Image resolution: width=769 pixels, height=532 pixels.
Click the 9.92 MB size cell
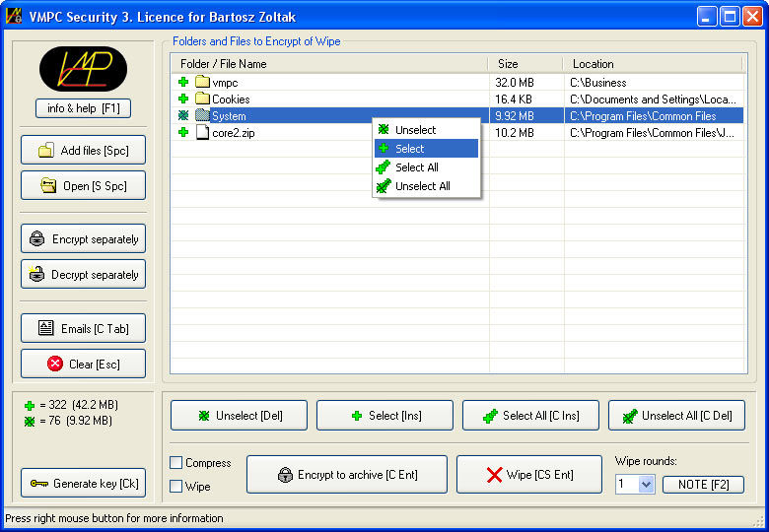515,115
